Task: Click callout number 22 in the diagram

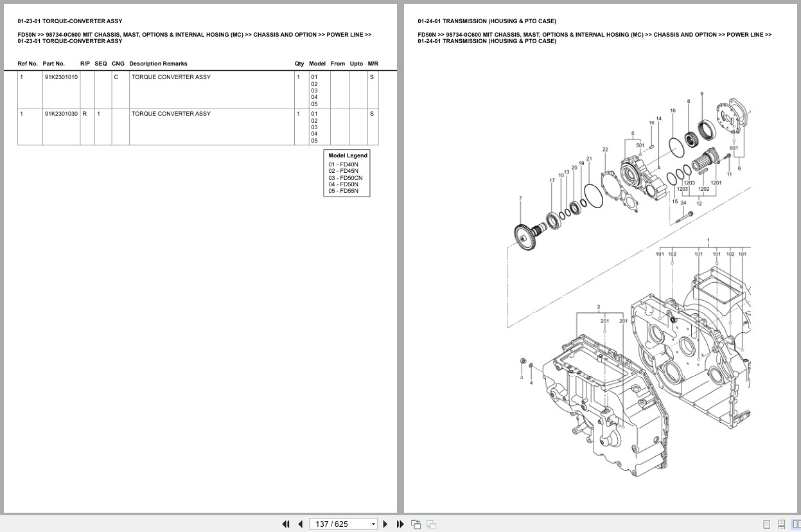Action: tap(605, 150)
